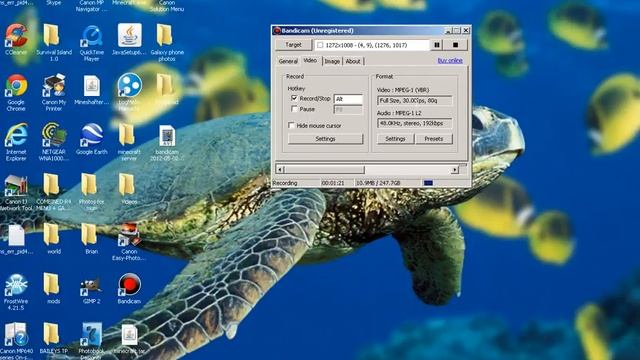Open the mods folder
The height and width of the screenshot is (360, 640).
[x=53, y=289]
